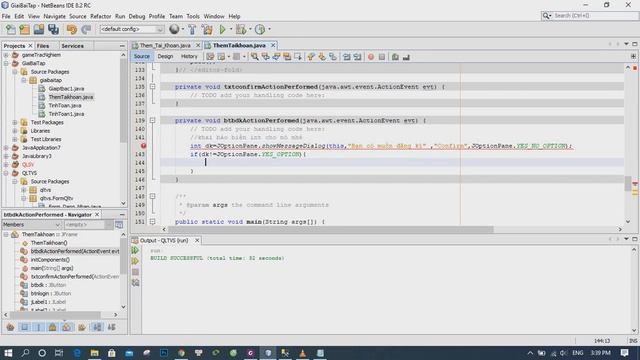This screenshot has width=640, height=360.
Task: Switch to Design view
Action: click(165, 56)
